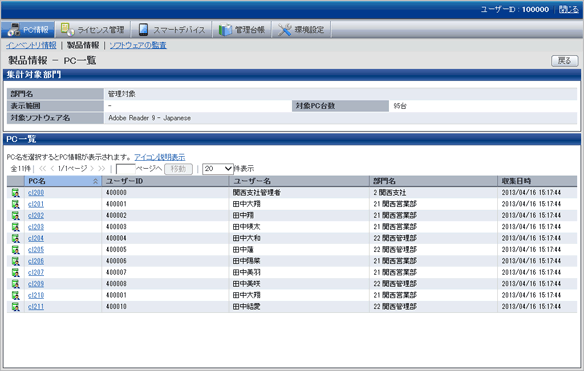Screen dimensions: 584x371
Task: Sort by the 部門名 column header
Action: (x=433, y=181)
